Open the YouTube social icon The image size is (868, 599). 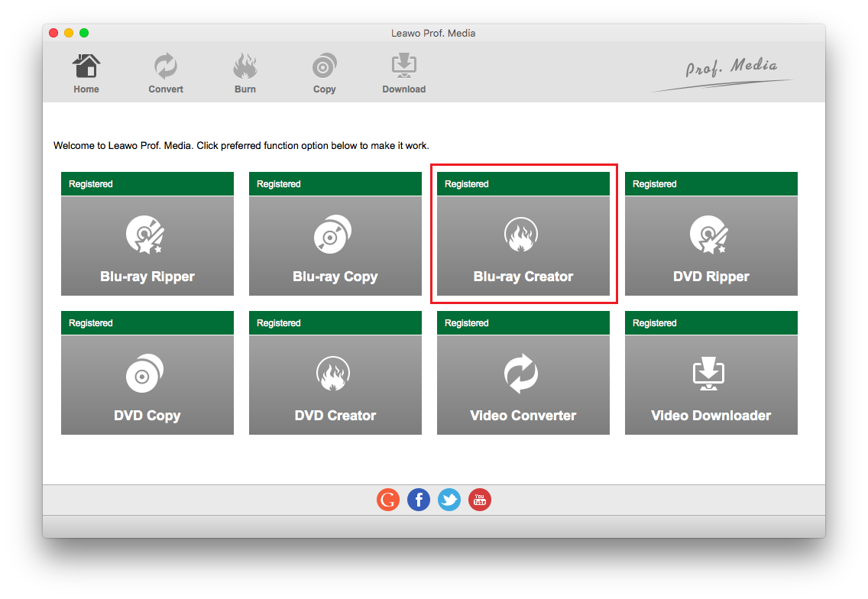click(x=479, y=500)
